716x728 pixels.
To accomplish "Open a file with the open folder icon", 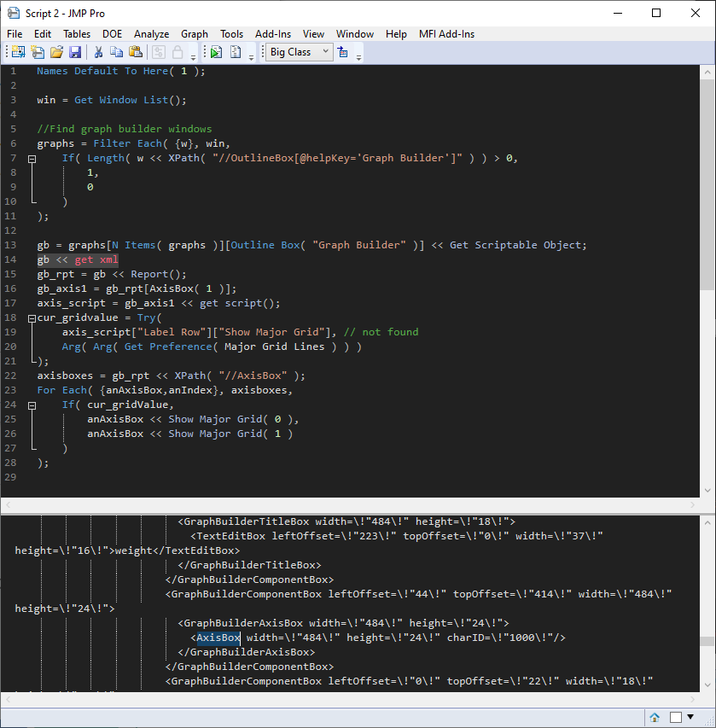I will click(56, 51).
